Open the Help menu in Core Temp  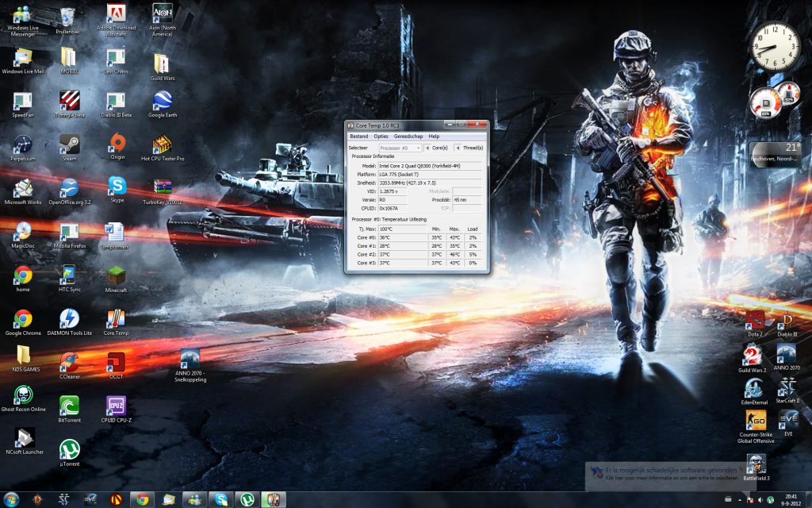click(434, 137)
